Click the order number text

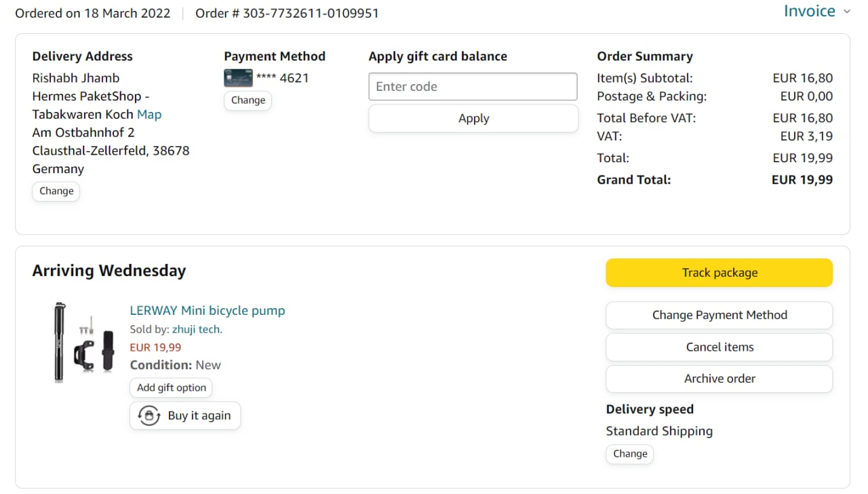click(287, 13)
